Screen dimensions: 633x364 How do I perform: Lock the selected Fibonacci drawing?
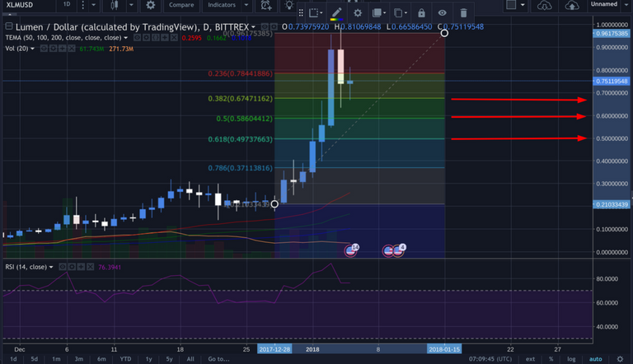tap(421, 13)
